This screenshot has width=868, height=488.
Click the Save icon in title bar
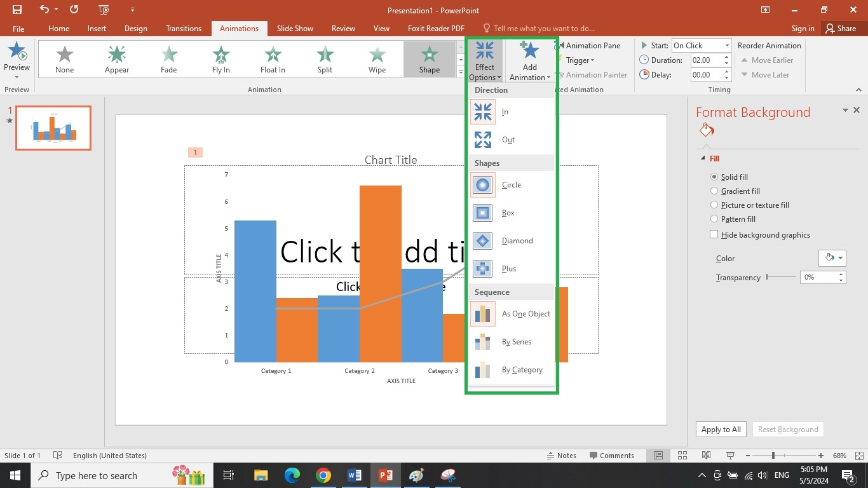pyautogui.click(x=17, y=10)
